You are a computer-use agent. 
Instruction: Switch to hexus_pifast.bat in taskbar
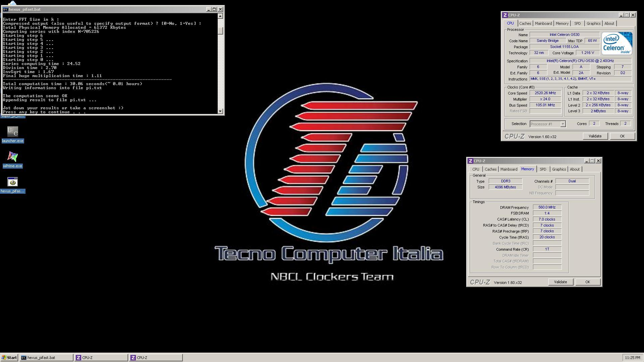click(46, 358)
